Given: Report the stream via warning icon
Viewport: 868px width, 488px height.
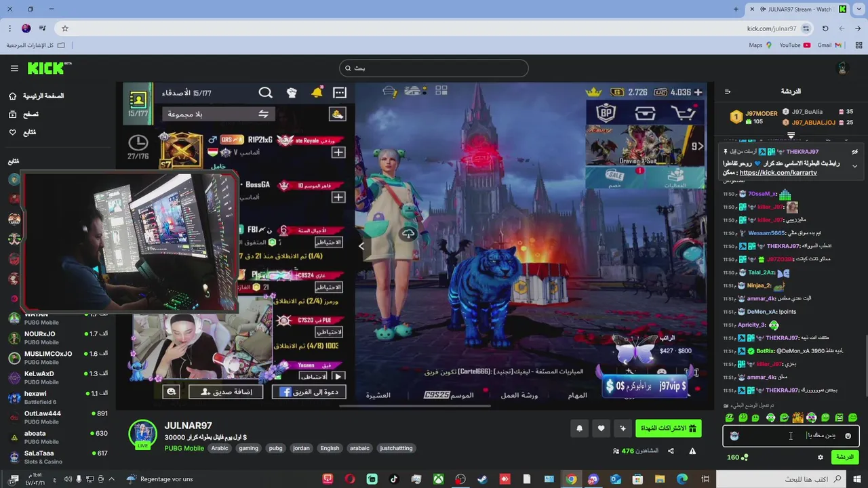Looking at the screenshot, I should [692, 451].
